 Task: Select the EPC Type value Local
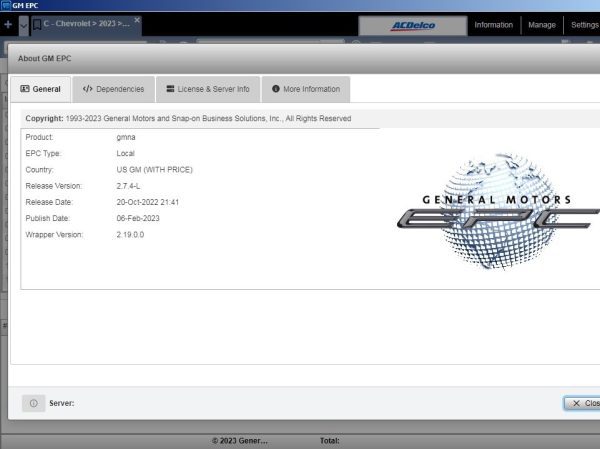tap(126, 153)
